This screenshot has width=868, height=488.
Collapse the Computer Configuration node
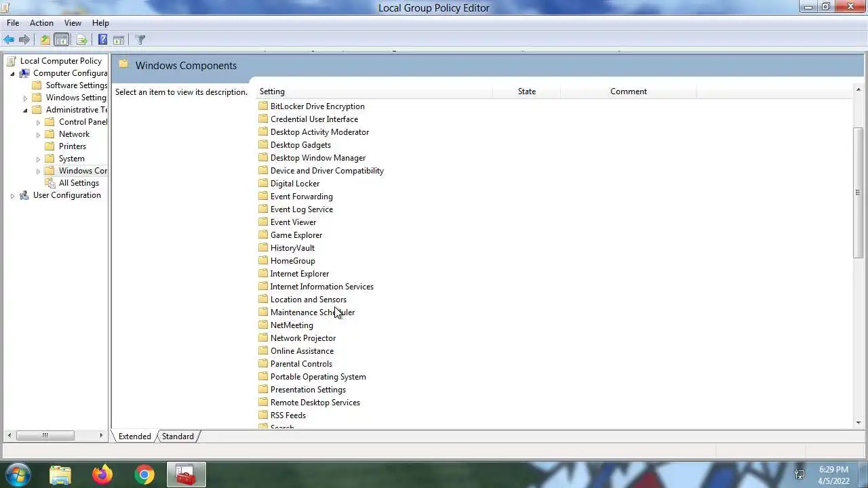(x=12, y=73)
